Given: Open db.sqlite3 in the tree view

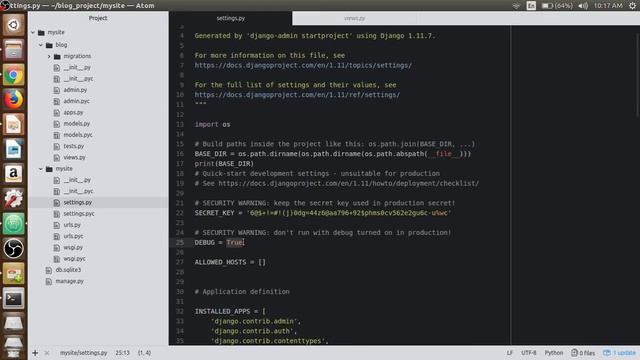Looking at the screenshot, I should click(x=68, y=270).
